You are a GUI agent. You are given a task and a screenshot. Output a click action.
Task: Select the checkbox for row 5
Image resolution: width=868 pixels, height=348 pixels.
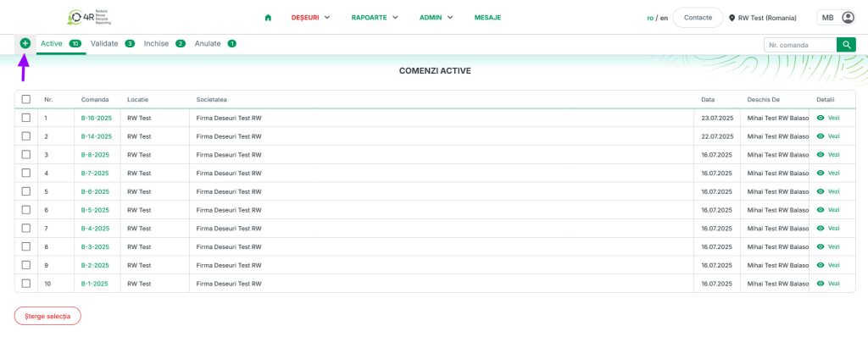point(26,191)
